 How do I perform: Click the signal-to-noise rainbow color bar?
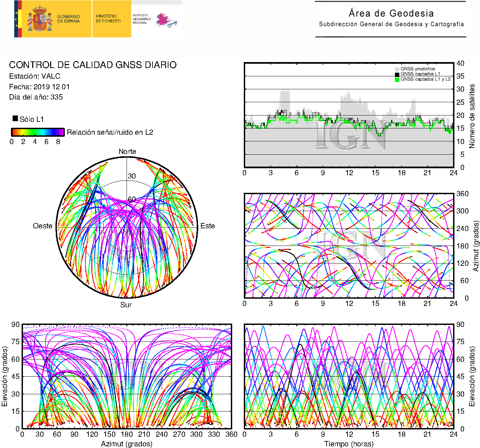pos(38,132)
